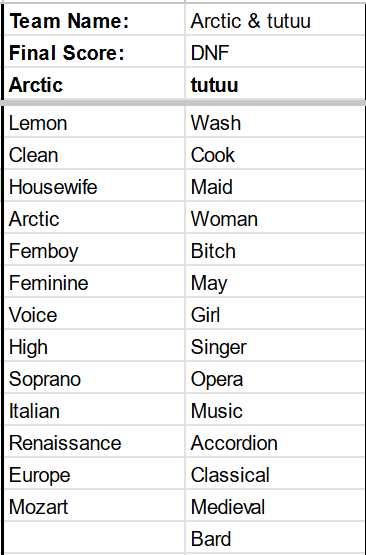
Task: Select the 'DNF' final score cell
Action: click(275, 51)
